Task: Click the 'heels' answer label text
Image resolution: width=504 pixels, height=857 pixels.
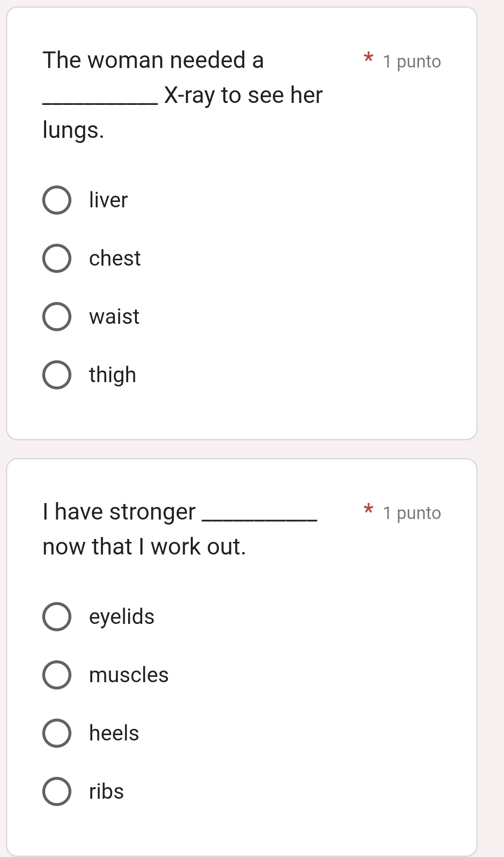Action: click(114, 733)
